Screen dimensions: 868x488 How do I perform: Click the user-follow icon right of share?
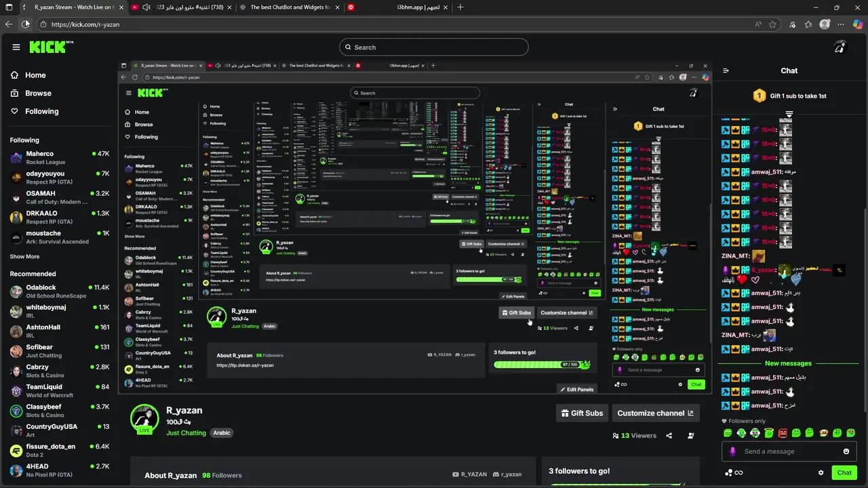point(691,436)
